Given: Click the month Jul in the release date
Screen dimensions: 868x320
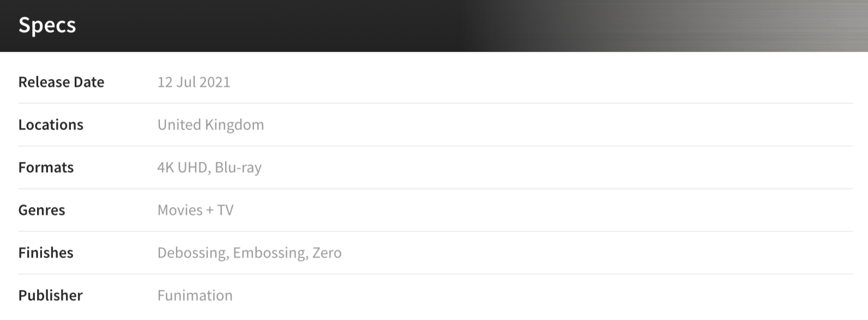Looking at the screenshot, I should (x=186, y=82).
